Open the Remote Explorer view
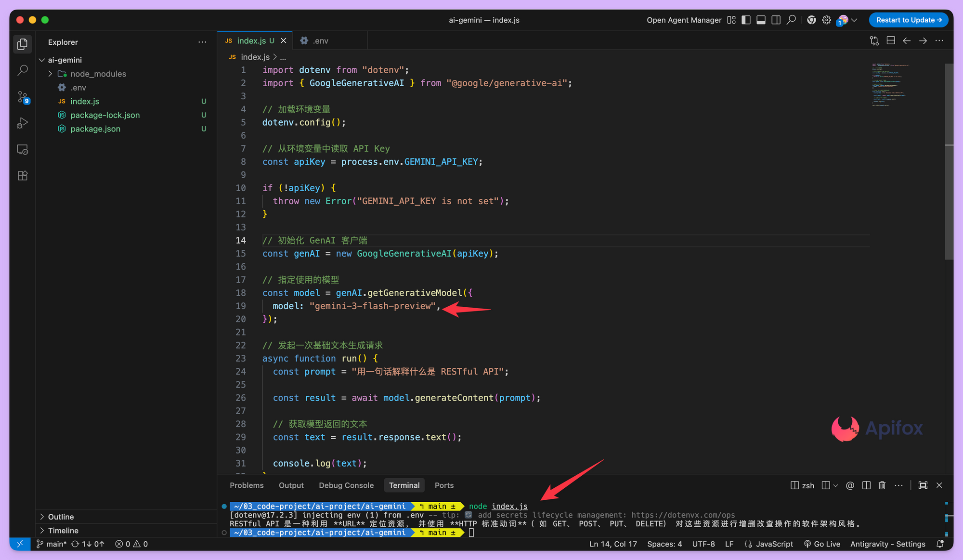 [23, 150]
